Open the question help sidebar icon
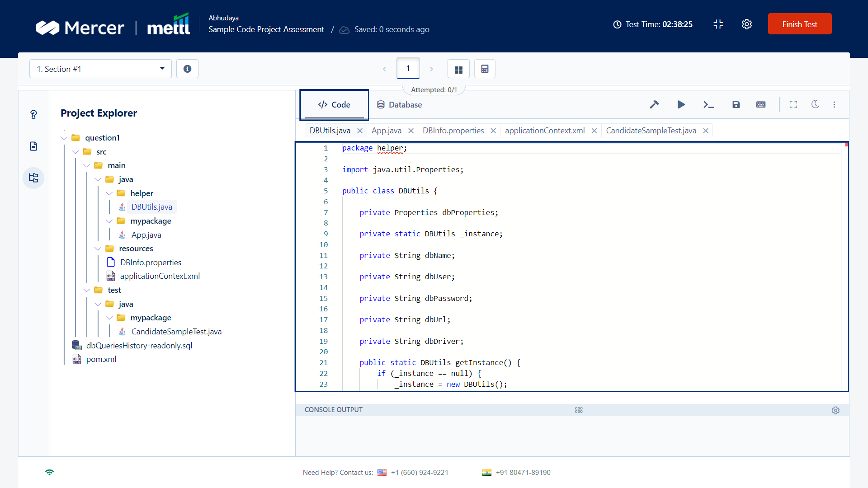Viewport: 868px width, 488px height. pos(33,115)
